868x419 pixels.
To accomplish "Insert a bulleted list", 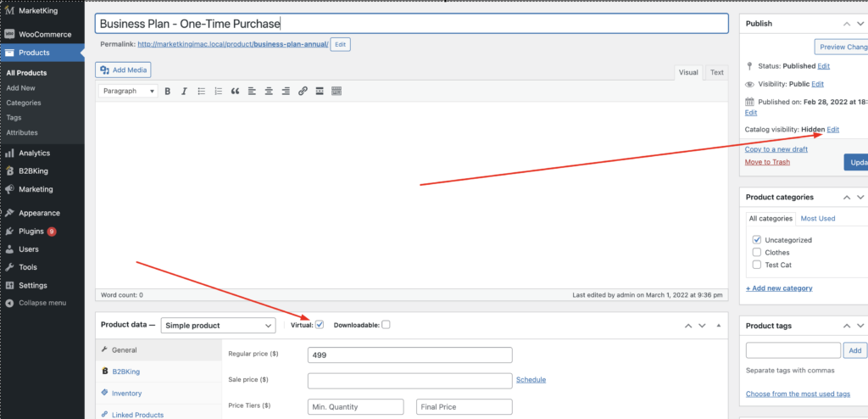I will coord(202,92).
